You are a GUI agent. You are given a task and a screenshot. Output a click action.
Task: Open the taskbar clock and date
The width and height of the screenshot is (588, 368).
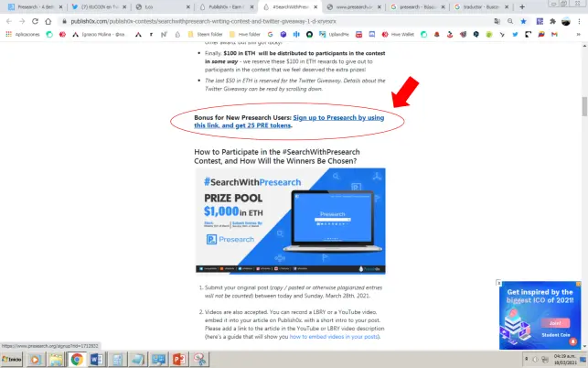(x=565, y=360)
